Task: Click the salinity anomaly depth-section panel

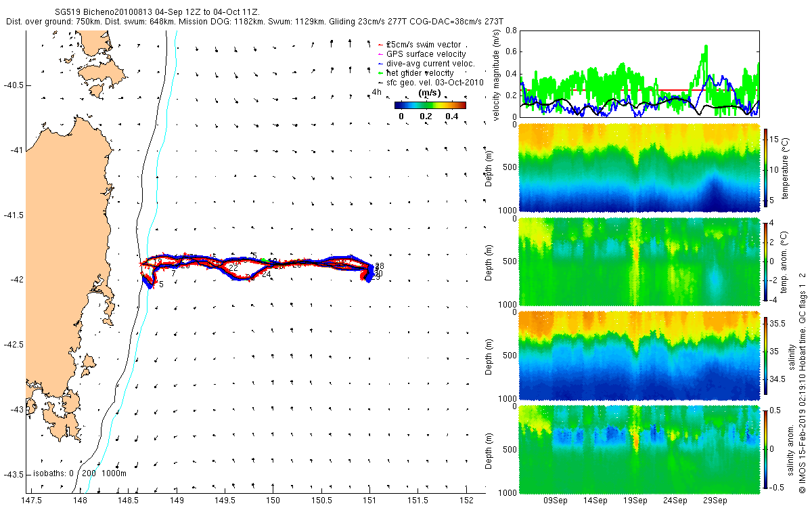Action: 639,448
